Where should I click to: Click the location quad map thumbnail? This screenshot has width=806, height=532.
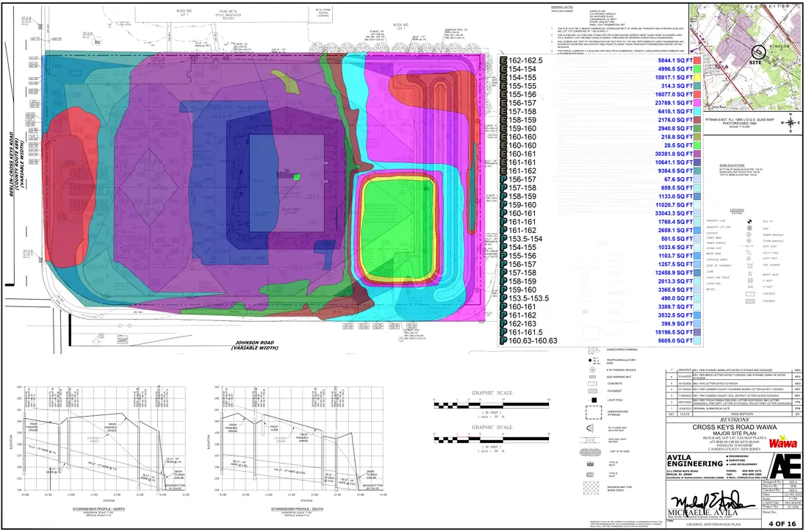click(745, 57)
